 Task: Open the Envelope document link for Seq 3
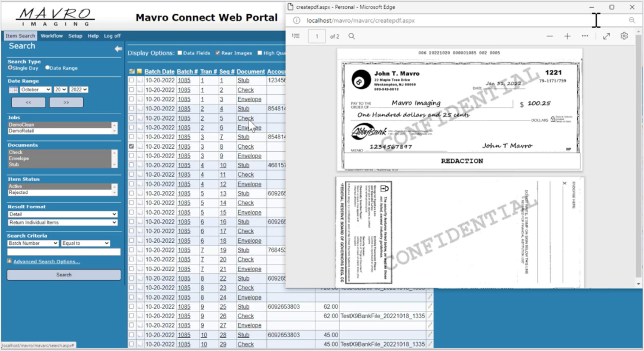click(x=249, y=99)
